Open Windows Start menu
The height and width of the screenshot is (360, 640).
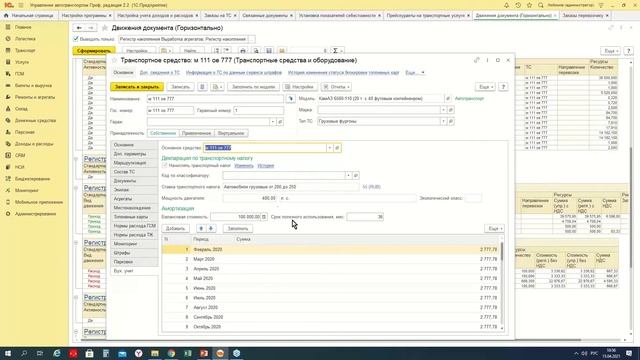tap(8, 353)
